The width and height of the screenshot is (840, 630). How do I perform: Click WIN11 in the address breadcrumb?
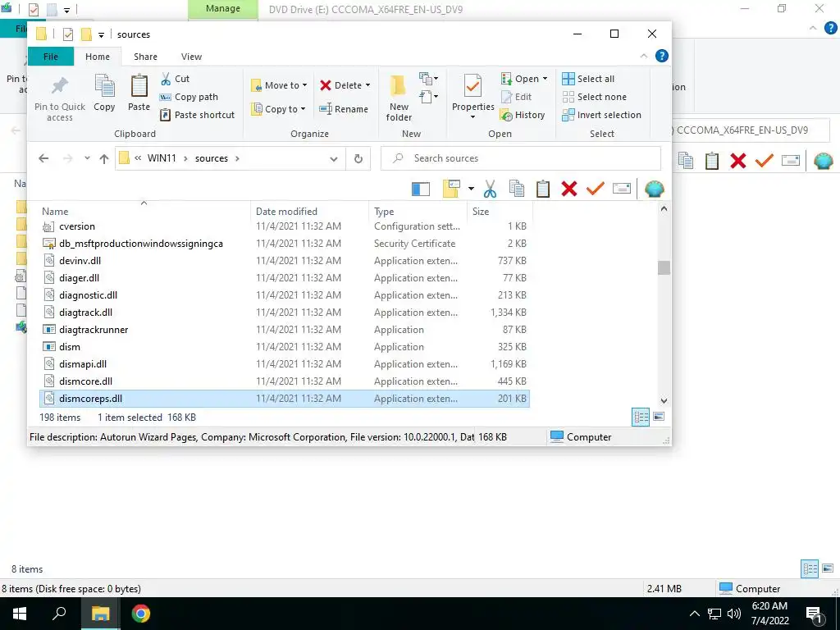tap(162, 158)
